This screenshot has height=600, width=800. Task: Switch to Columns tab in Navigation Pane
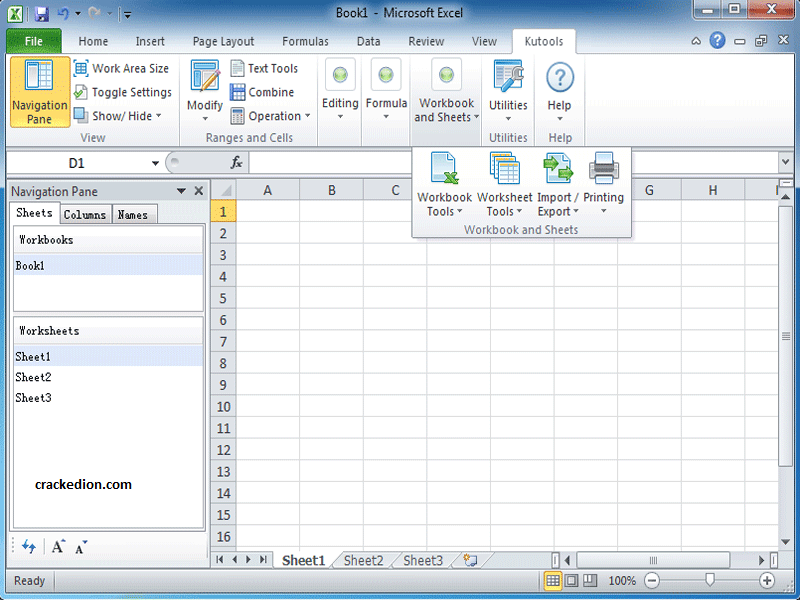(x=85, y=215)
